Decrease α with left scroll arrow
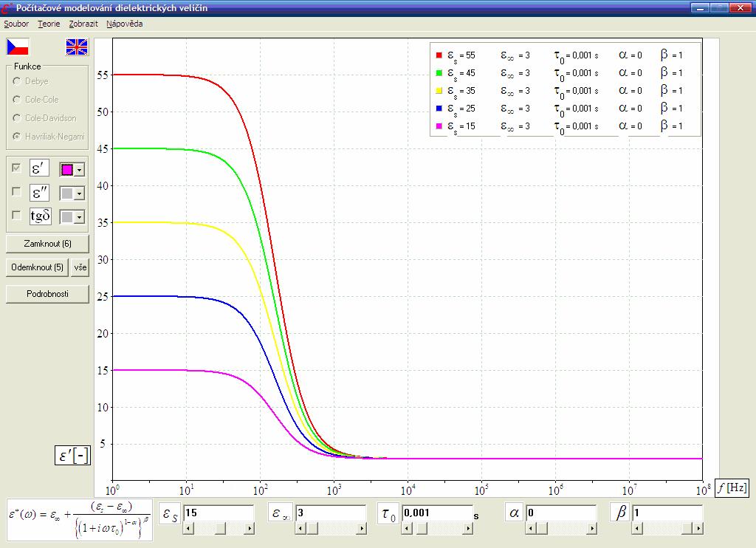The height and width of the screenshot is (548, 756). click(x=531, y=529)
